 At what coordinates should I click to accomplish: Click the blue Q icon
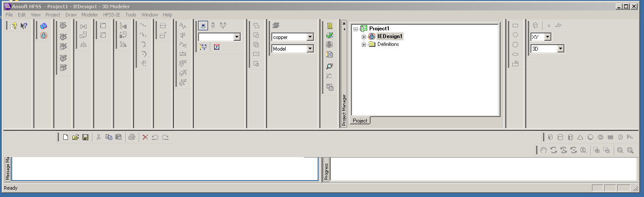tap(216, 47)
